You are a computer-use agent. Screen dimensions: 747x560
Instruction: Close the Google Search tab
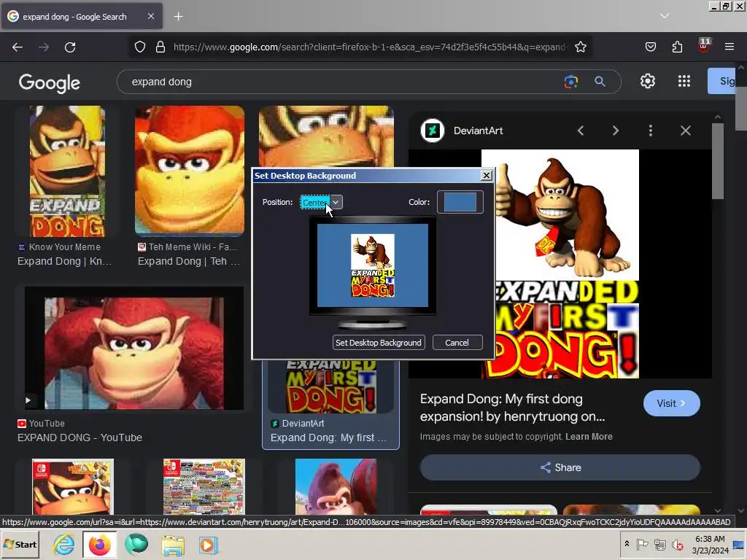pyautogui.click(x=150, y=16)
